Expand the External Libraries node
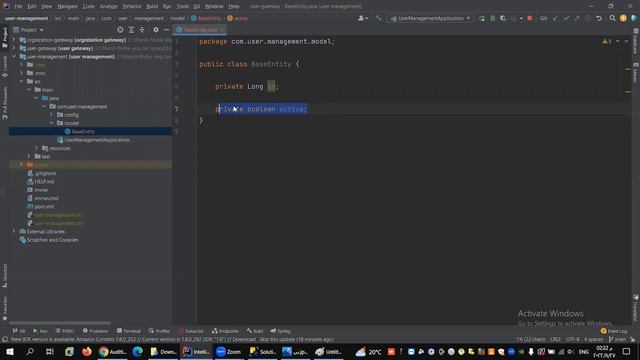The height and width of the screenshot is (360, 640). click(14, 231)
